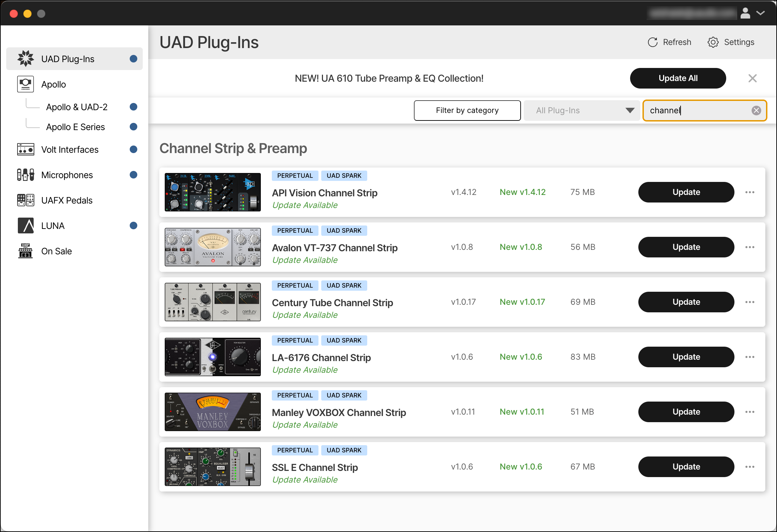The image size is (777, 532).
Task: Open the All Plug-Ins dropdown
Action: 581,110
